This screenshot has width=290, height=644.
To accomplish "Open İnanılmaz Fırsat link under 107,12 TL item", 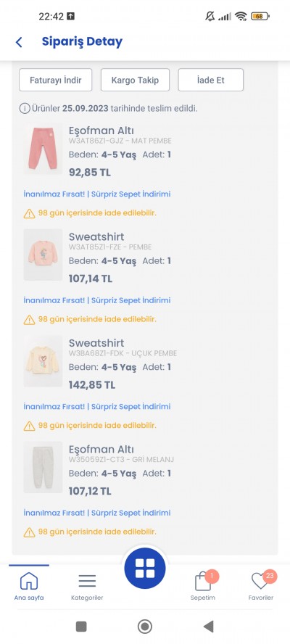I will pyautogui.click(x=54, y=513).
